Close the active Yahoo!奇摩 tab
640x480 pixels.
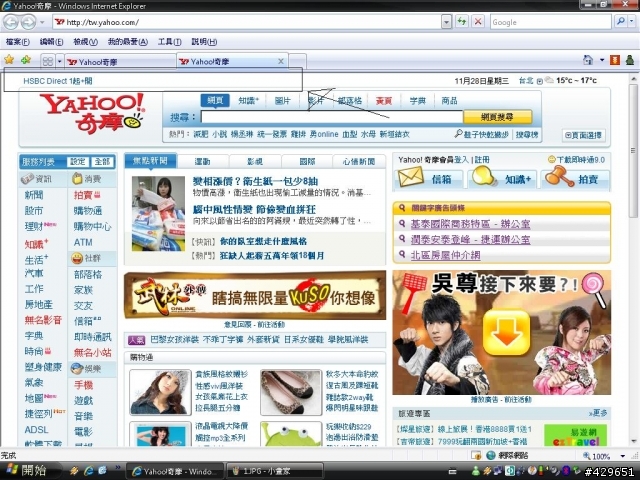(281, 61)
